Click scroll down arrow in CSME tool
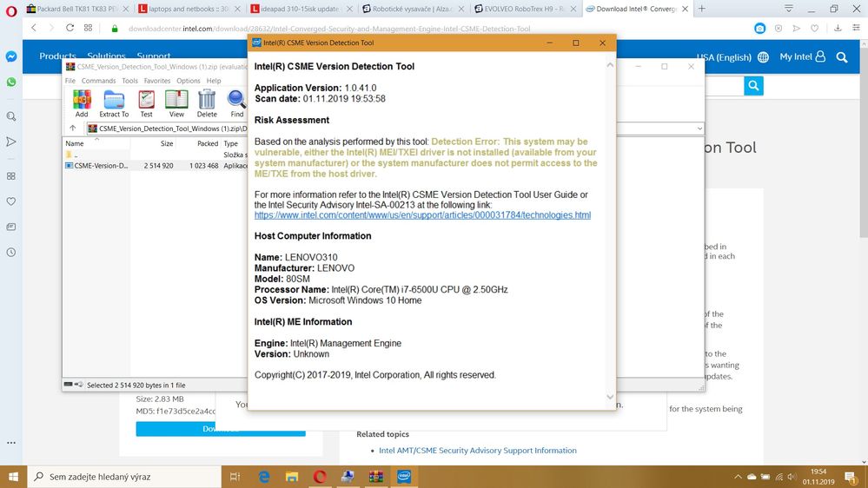 pyautogui.click(x=609, y=397)
